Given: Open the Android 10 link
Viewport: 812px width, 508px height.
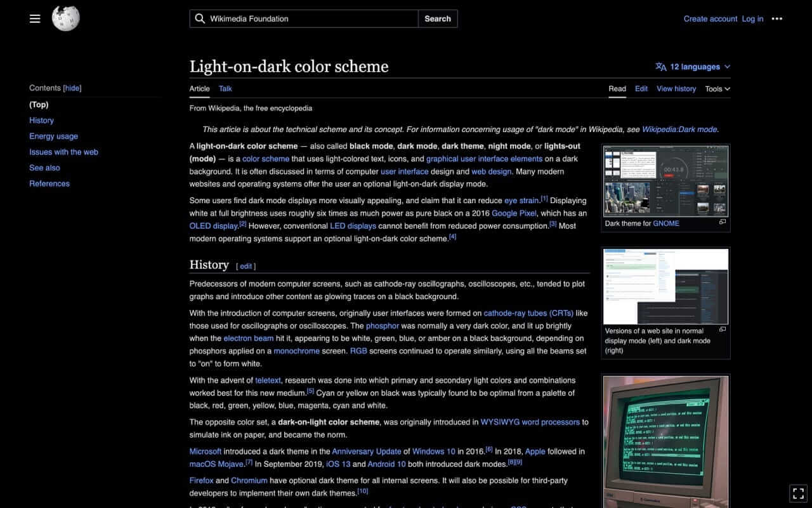Looking at the screenshot, I should coord(387,464).
